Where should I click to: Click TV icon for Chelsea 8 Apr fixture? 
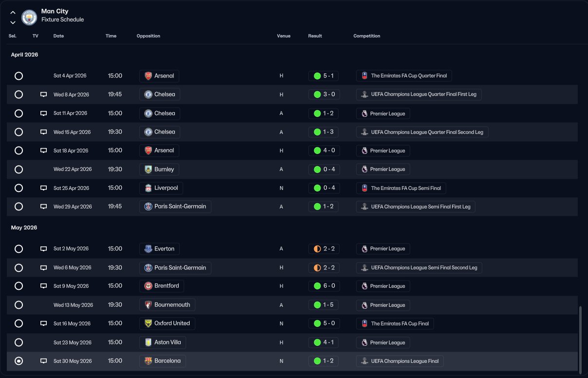43,94
